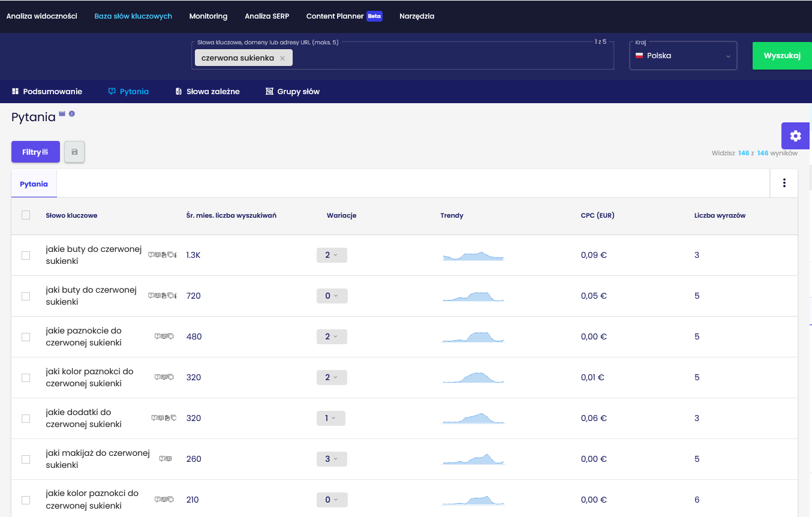812x517 pixels.
Task: Select the Pytania tab above the table
Action: pos(34,184)
